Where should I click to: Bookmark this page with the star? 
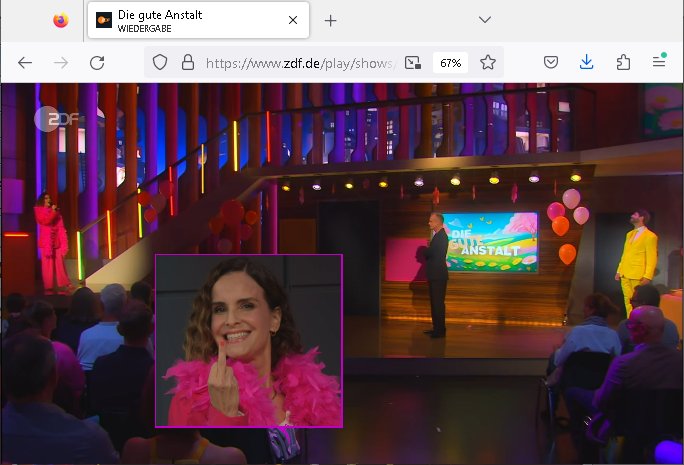point(488,62)
